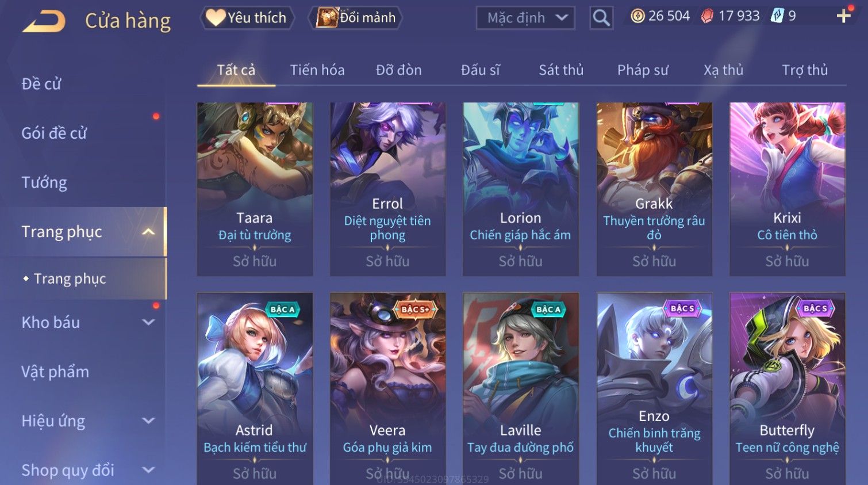The height and width of the screenshot is (485, 868).
Task: Select Krixi Cô tiên thỏ skin card
Action: pos(787,189)
